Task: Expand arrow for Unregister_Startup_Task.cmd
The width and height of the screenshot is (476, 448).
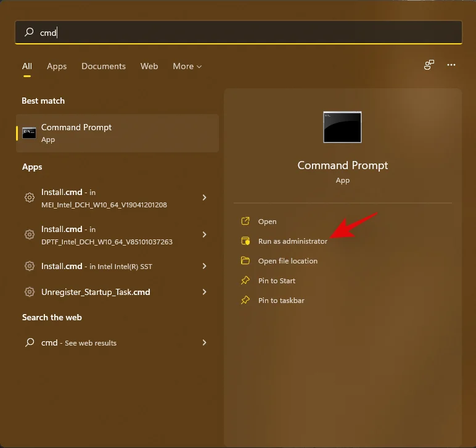Action: click(204, 292)
